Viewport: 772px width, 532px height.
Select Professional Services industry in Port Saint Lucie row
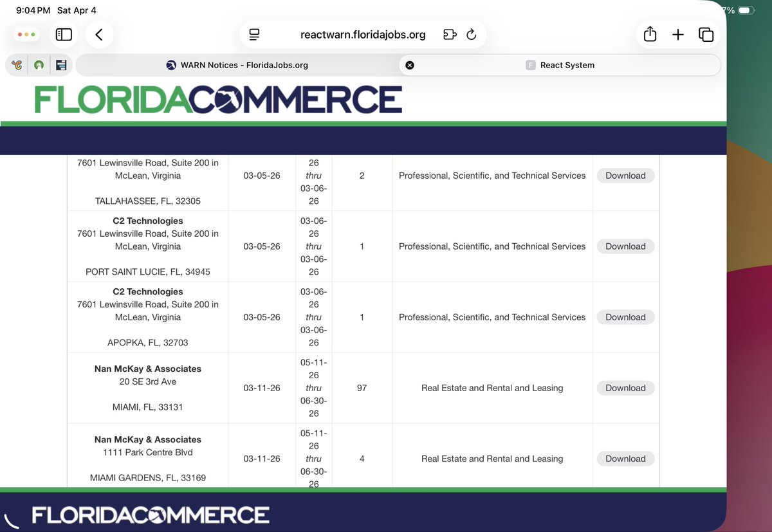coord(492,246)
